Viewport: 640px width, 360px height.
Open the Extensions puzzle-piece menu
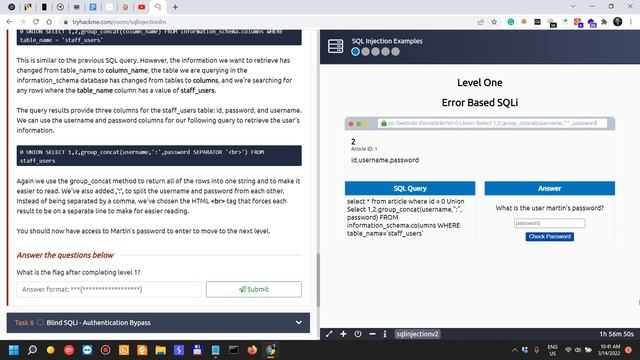tap(604, 22)
